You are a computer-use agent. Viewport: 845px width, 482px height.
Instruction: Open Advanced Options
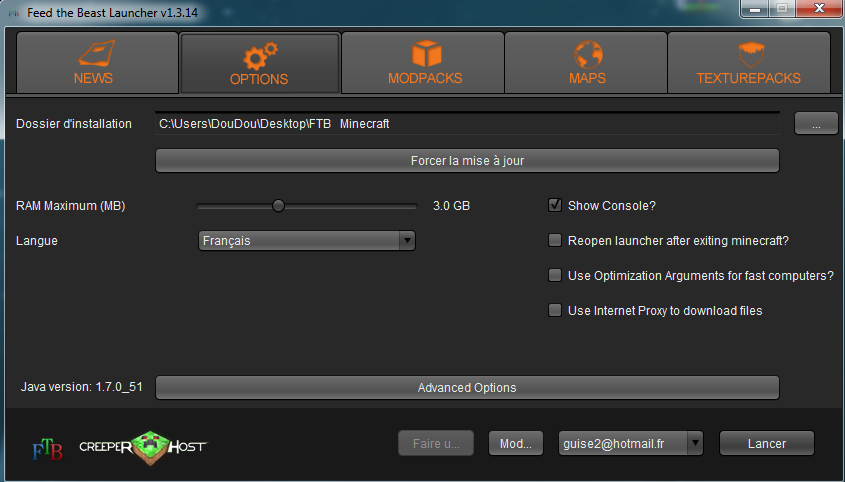point(467,388)
